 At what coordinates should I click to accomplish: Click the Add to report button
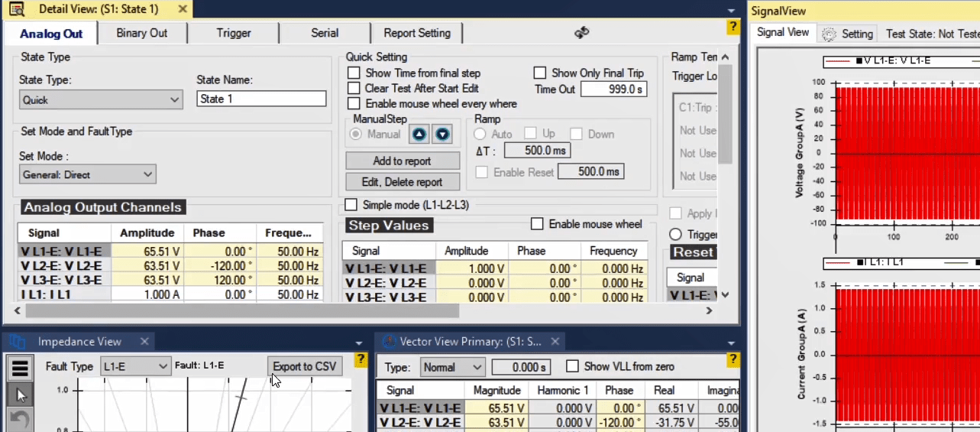pyautogui.click(x=402, y=161)
